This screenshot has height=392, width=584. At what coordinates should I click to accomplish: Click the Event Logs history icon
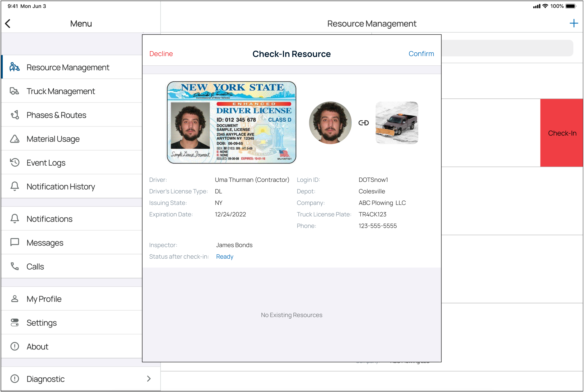click(x=15, y=163)
